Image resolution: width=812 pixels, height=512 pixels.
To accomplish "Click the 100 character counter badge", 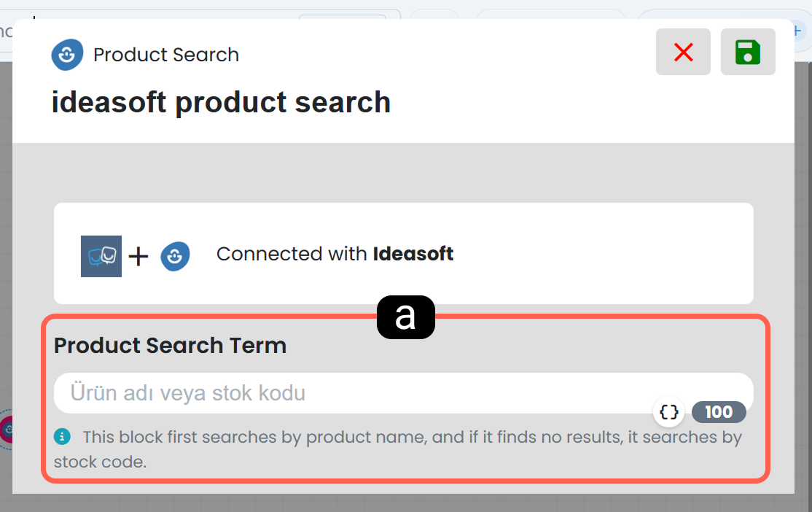I will [x=719, y=412].
